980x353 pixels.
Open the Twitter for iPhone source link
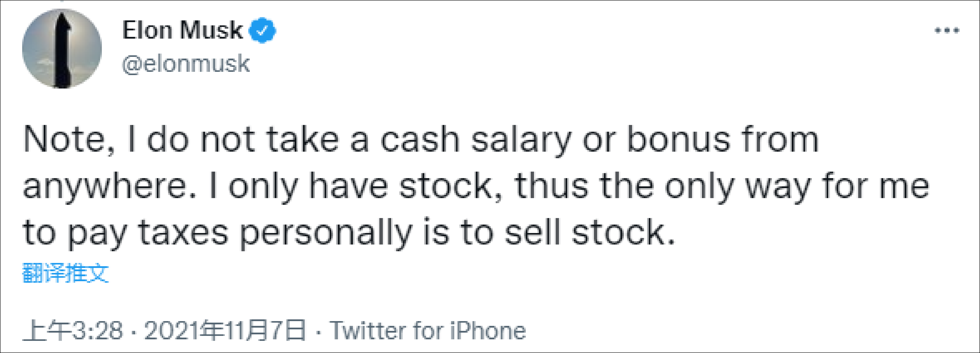428,331
